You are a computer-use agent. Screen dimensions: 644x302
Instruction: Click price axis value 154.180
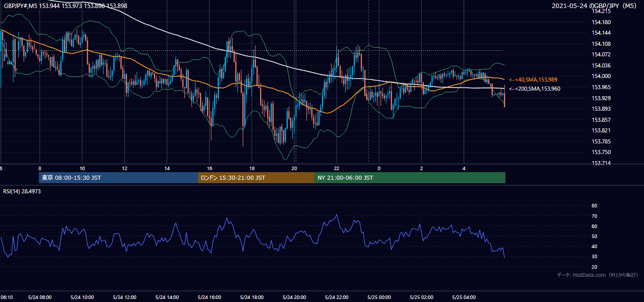pos(602,22)
